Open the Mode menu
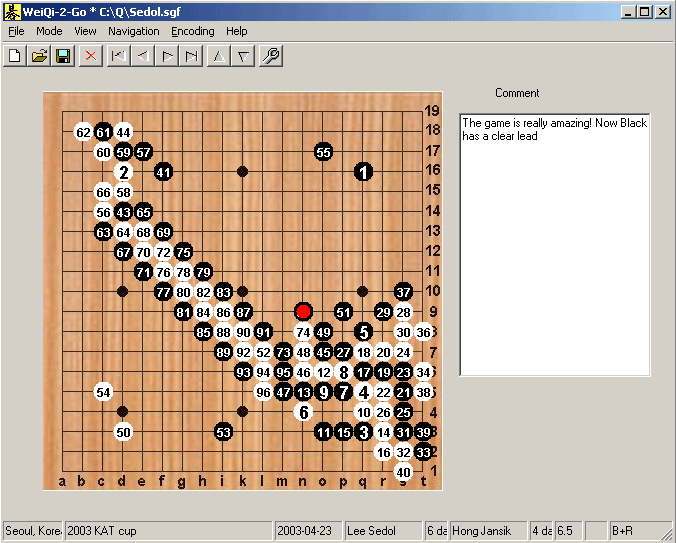 click(x=49, y=31)
